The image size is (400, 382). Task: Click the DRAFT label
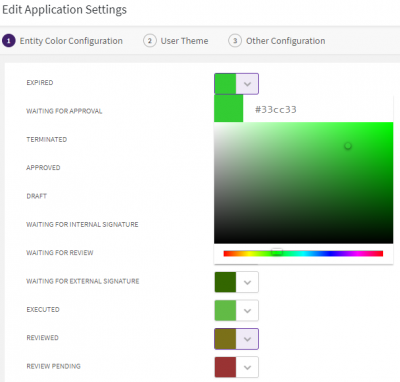tap(37, 196)
